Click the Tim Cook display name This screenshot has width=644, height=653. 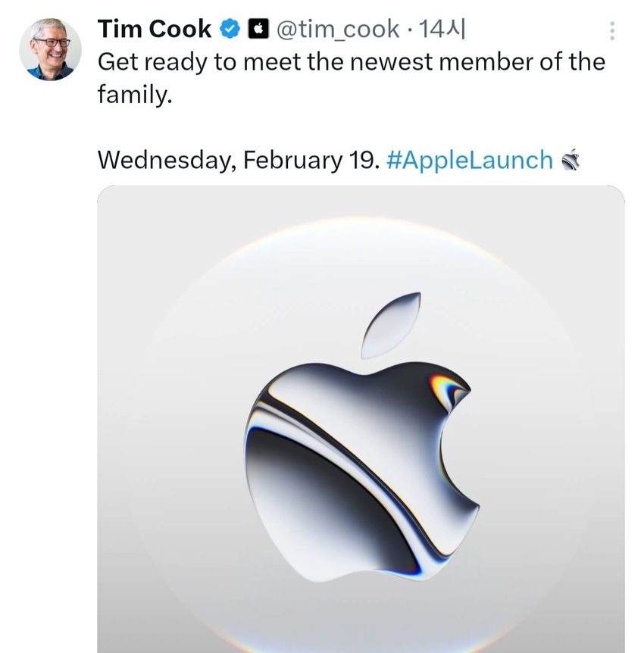[x=155, y=30]
